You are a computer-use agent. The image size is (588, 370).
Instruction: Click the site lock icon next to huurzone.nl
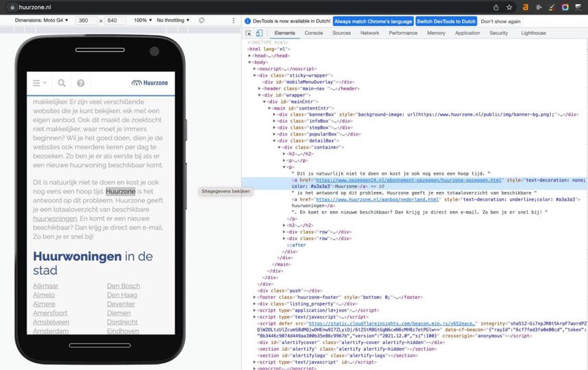(x=13, y=7)
